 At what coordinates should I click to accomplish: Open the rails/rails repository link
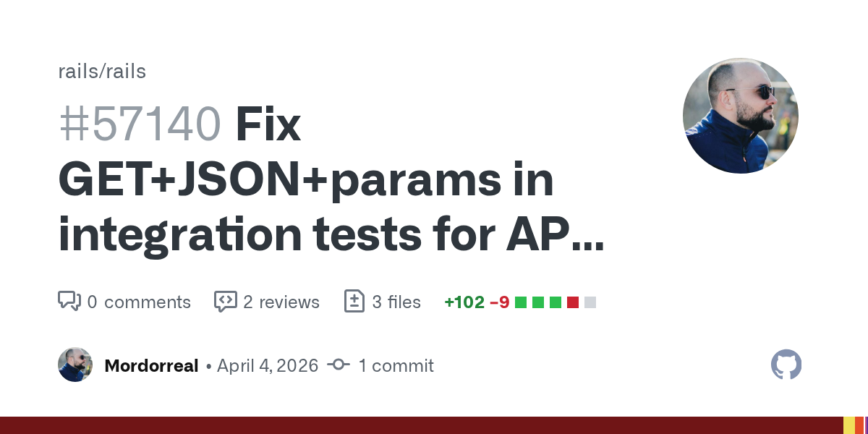point(102,72)
